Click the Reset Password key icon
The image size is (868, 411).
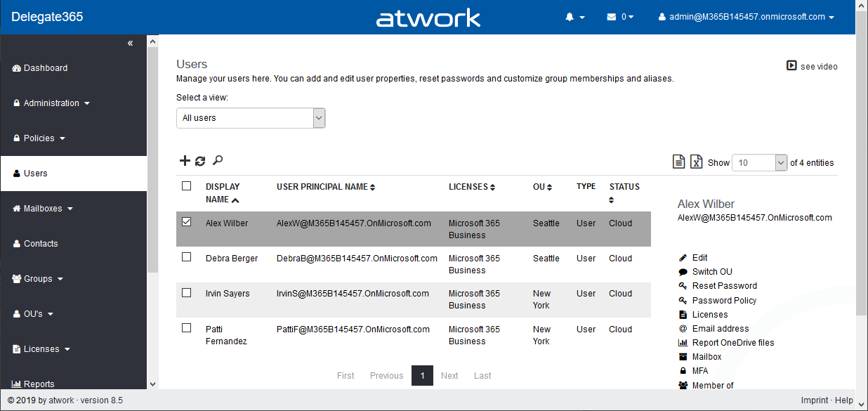[x=683, y=286]
